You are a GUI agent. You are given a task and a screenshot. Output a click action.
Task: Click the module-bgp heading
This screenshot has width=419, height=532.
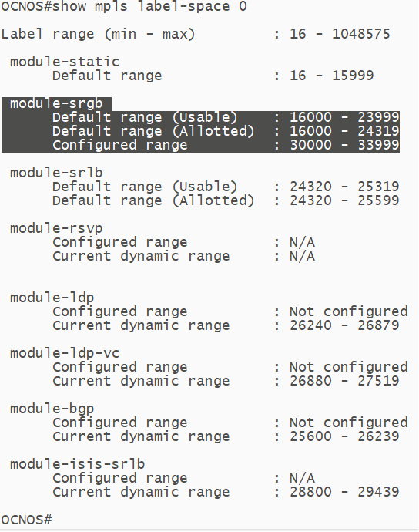click(52, 409)
